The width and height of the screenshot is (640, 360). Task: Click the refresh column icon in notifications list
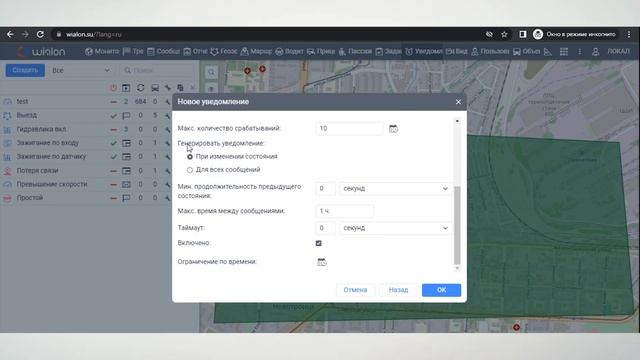click(140, 88)
